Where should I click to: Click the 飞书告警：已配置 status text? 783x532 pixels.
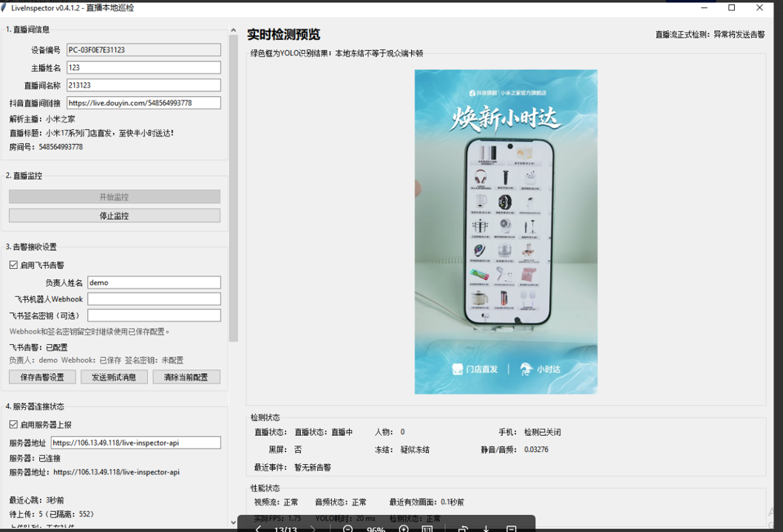38,347
